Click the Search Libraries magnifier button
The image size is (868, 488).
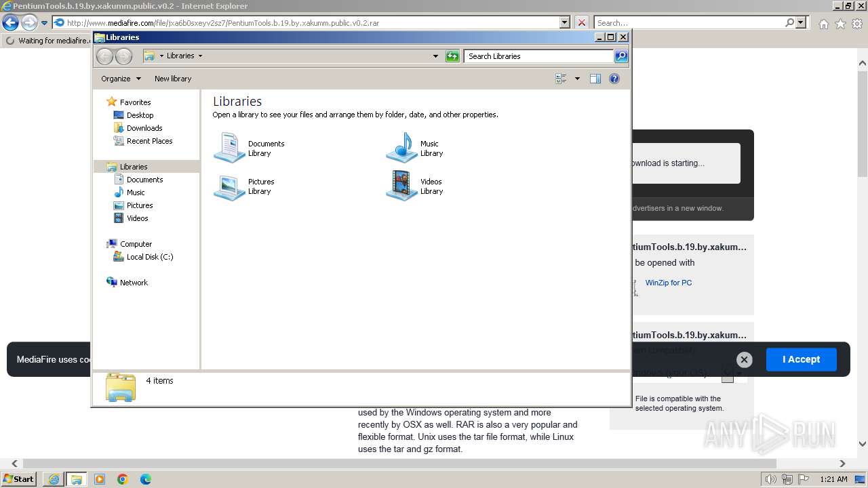[621, 56]
